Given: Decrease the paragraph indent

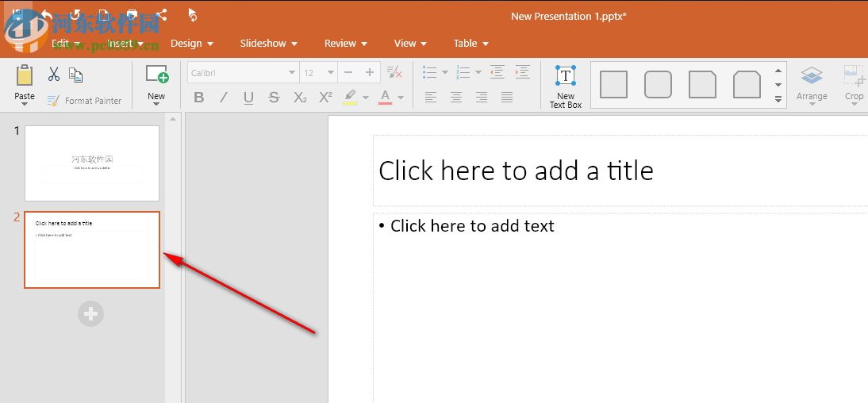Looking at the screenshot, I should [x=497, y=72].
